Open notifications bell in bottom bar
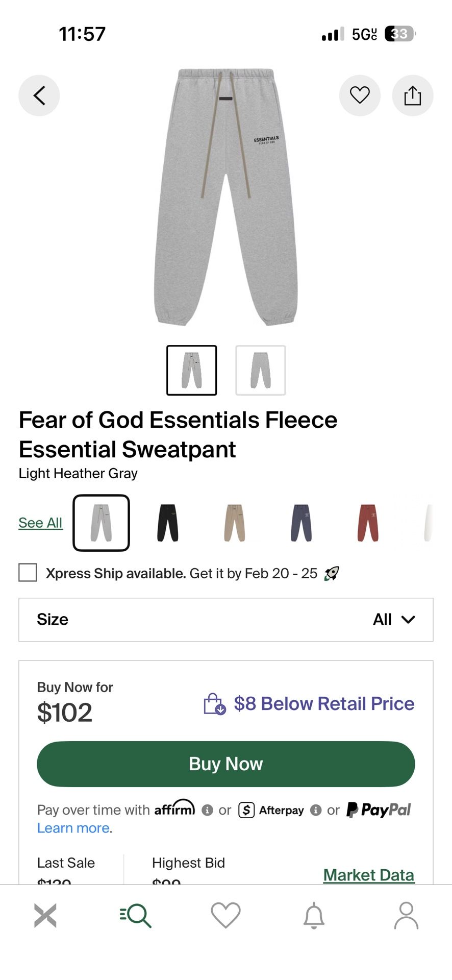Viewport: 452px width, 980px height. [314, 915]
